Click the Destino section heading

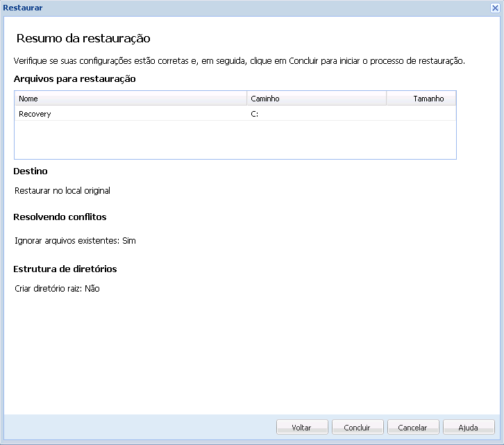(31, 171)
